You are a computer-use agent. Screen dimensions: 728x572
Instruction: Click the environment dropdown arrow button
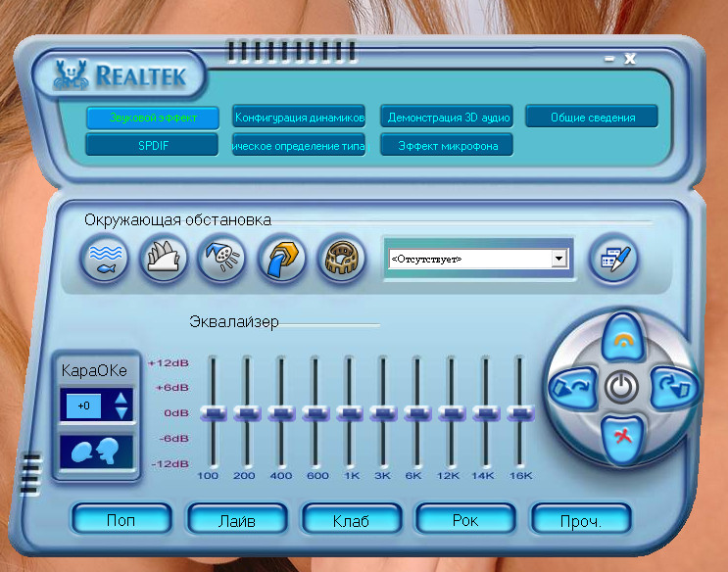tap(559, 259)
